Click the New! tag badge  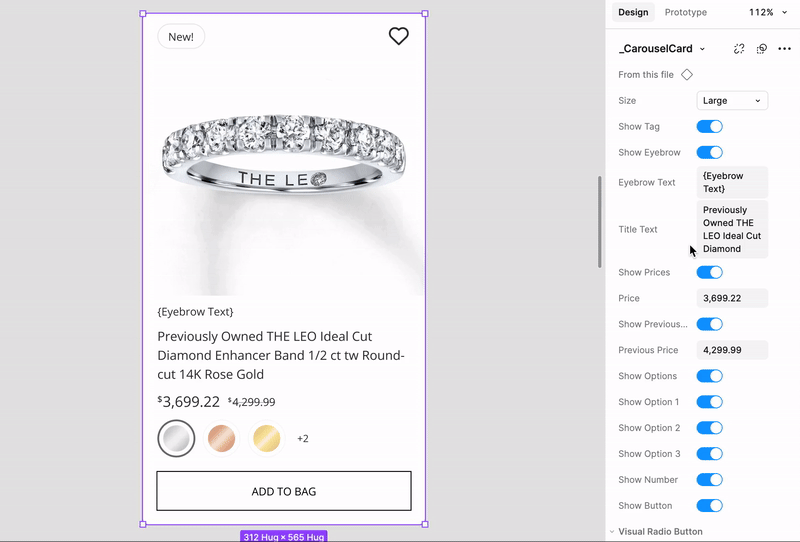pyautogui.click(x=181, y=37)
